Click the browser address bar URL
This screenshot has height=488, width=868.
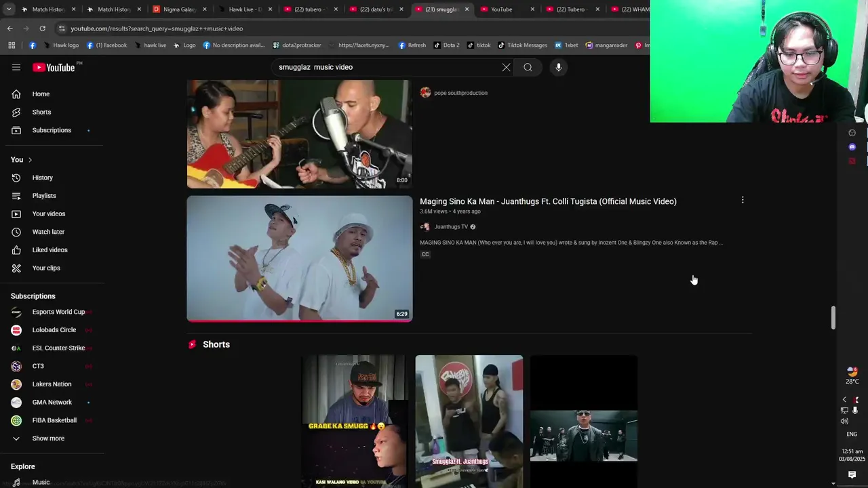click(157, 28)
